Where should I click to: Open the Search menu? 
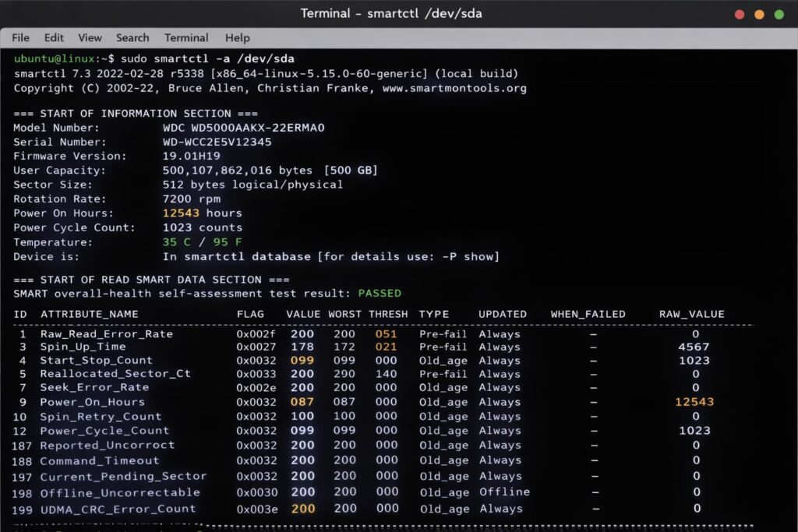pos(132,37)
